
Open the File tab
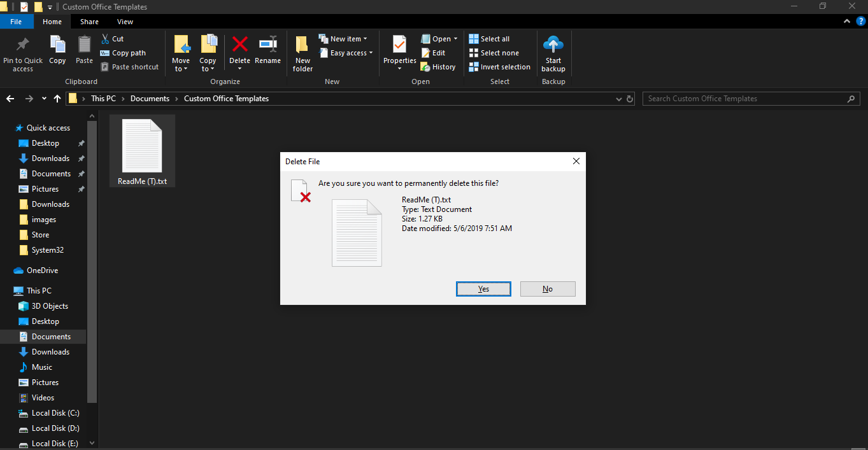[17, 22]
